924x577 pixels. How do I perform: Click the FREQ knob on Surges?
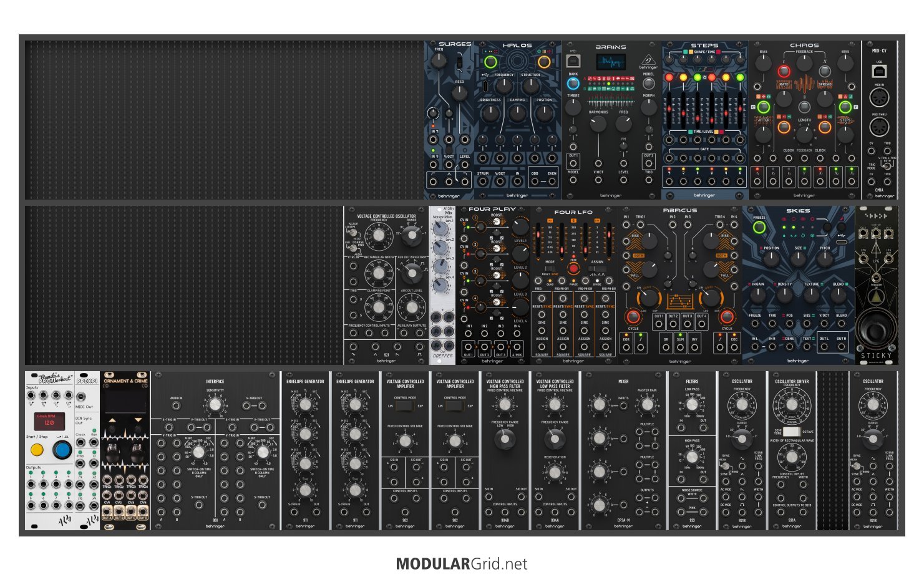pyautogui.click(x=439, y=61)
